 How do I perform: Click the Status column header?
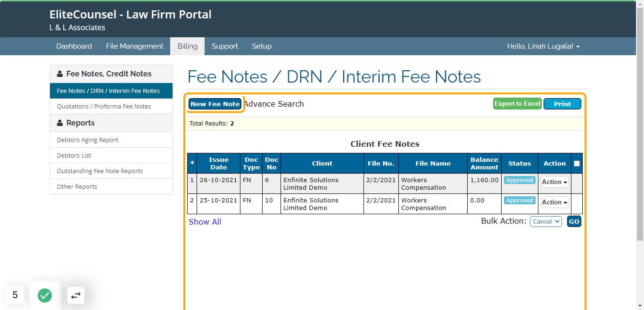click(x=520, y=164)
